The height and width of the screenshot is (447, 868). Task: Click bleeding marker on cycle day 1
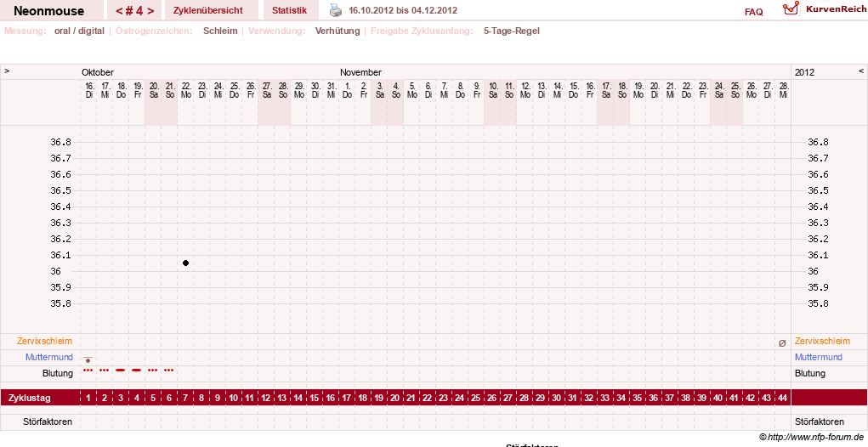[x=88, y=371]
